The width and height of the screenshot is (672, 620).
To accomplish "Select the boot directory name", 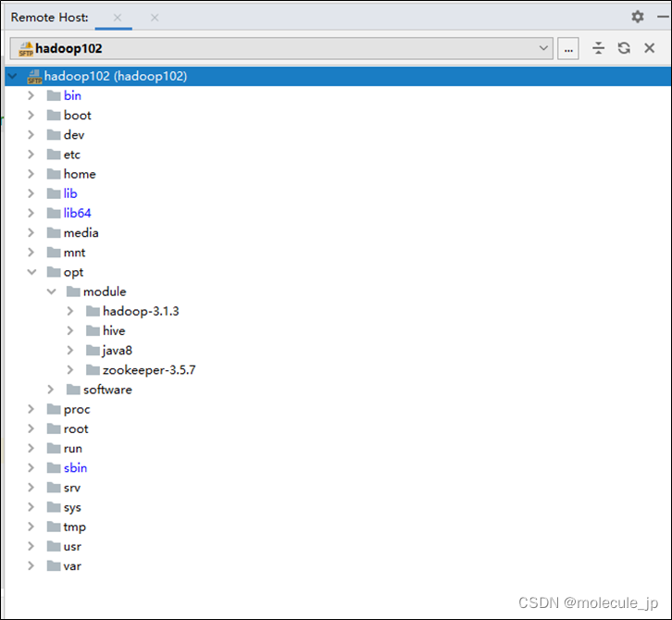I will (78, 116).
